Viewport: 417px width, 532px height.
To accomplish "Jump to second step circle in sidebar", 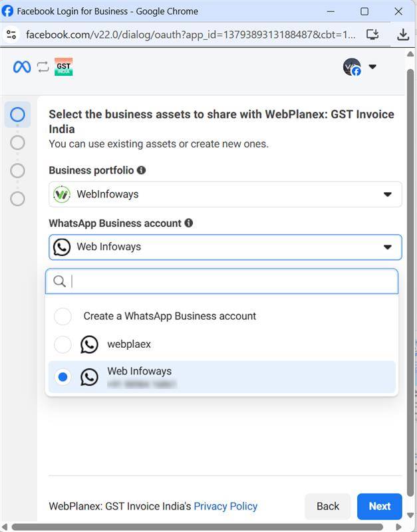I will coord(18,142).
